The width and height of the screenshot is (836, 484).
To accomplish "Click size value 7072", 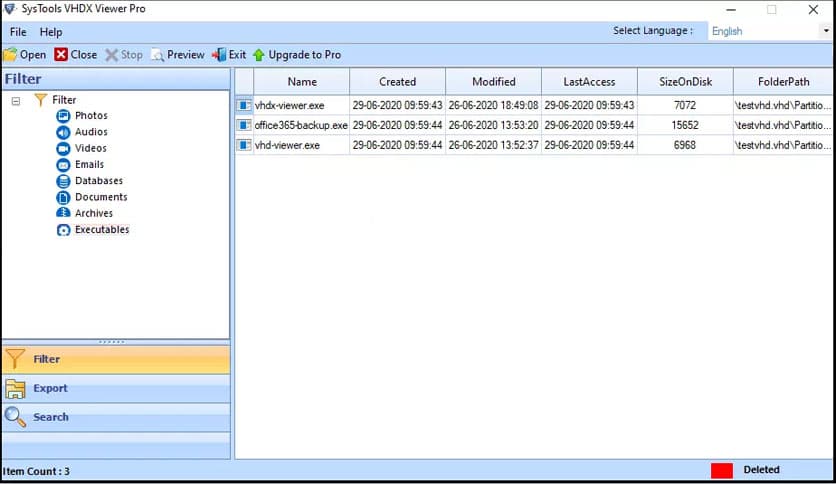I will pos(685,106).
